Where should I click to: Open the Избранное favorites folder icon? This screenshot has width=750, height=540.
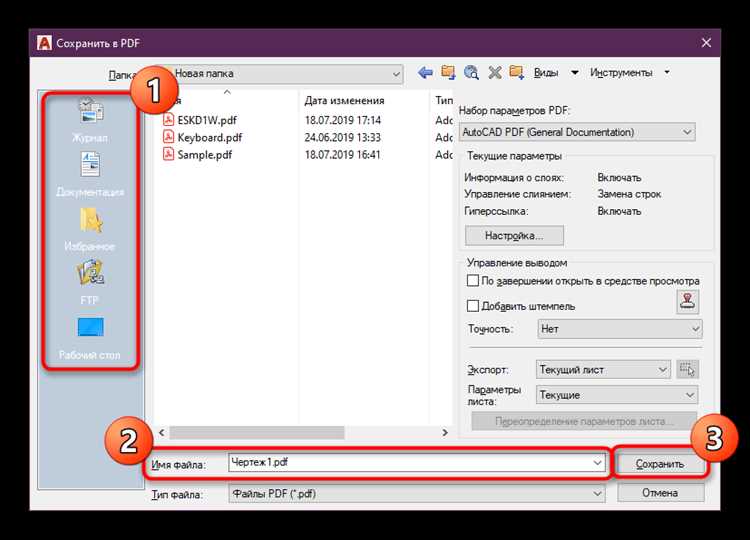90,229
